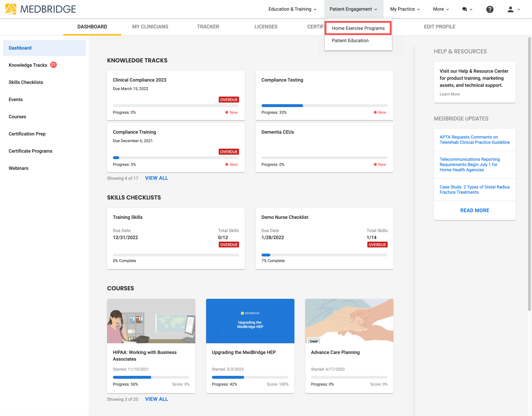This screenshot has height=416, width=532.
Task: Click the Read More button
Action: click(474, 211)
